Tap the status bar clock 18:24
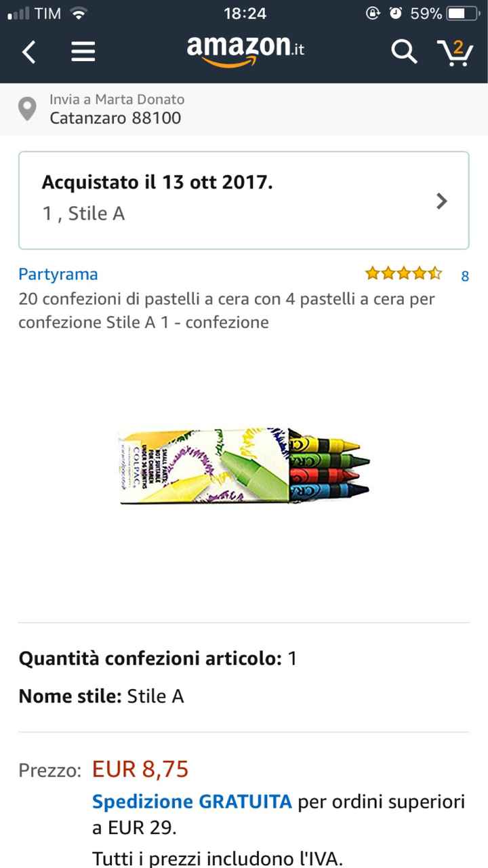Viewport: 488px width, 868px height. [245, 14]
